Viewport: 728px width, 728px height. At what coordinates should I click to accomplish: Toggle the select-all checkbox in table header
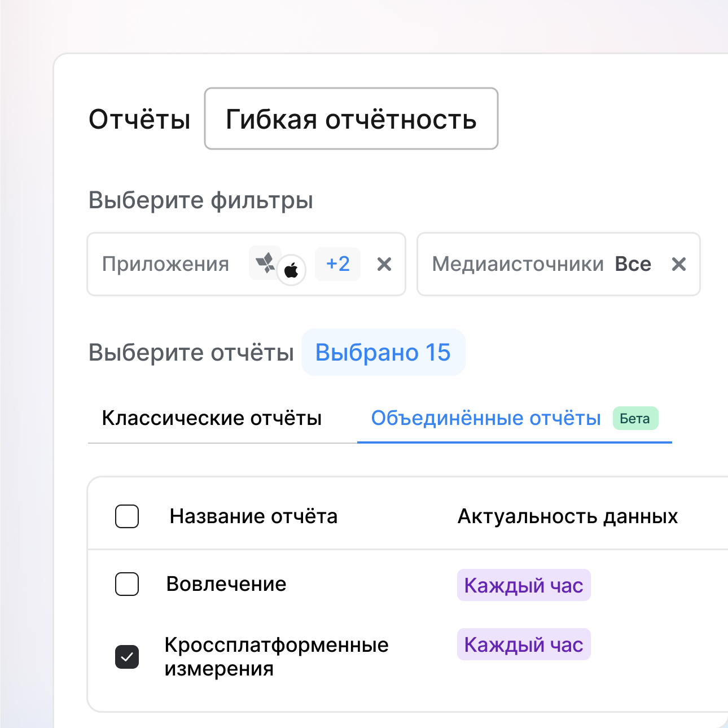click(127, 516)
